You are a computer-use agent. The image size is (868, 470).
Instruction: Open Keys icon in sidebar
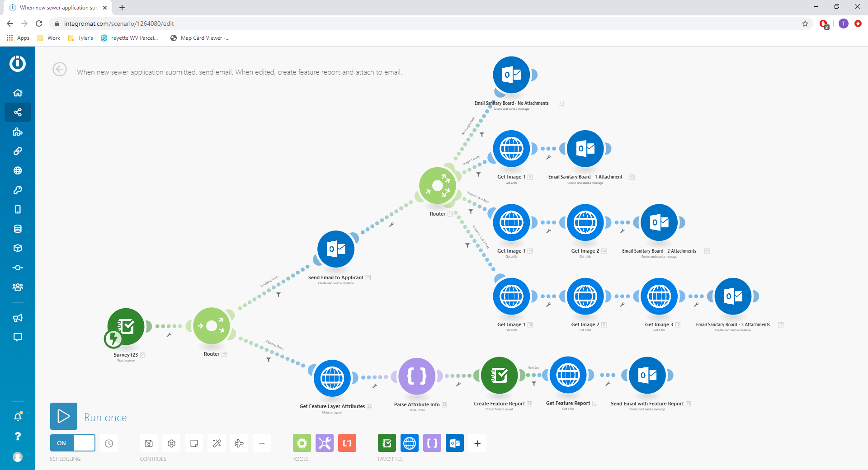pos(18,190)
